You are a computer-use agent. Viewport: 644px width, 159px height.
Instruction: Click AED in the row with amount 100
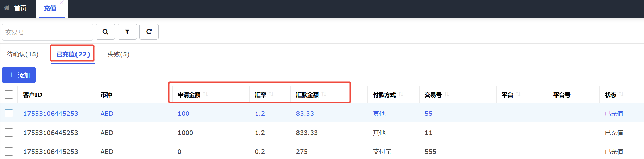[x=107, y=113]
